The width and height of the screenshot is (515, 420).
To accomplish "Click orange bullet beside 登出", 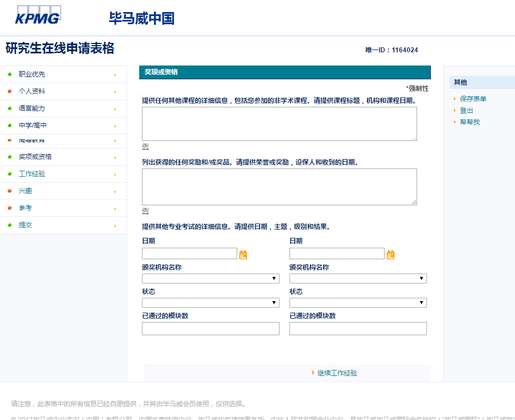I will click(454, 111).
